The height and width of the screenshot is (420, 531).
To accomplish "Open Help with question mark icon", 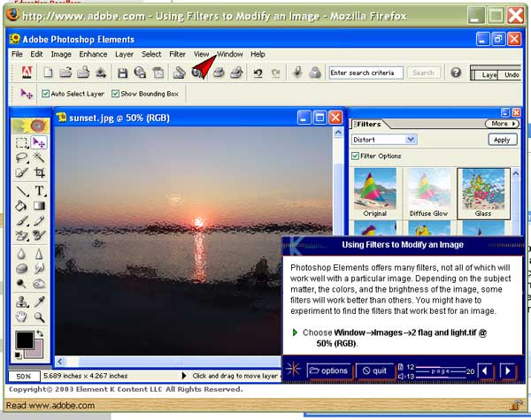I will (x=456, y=73).
